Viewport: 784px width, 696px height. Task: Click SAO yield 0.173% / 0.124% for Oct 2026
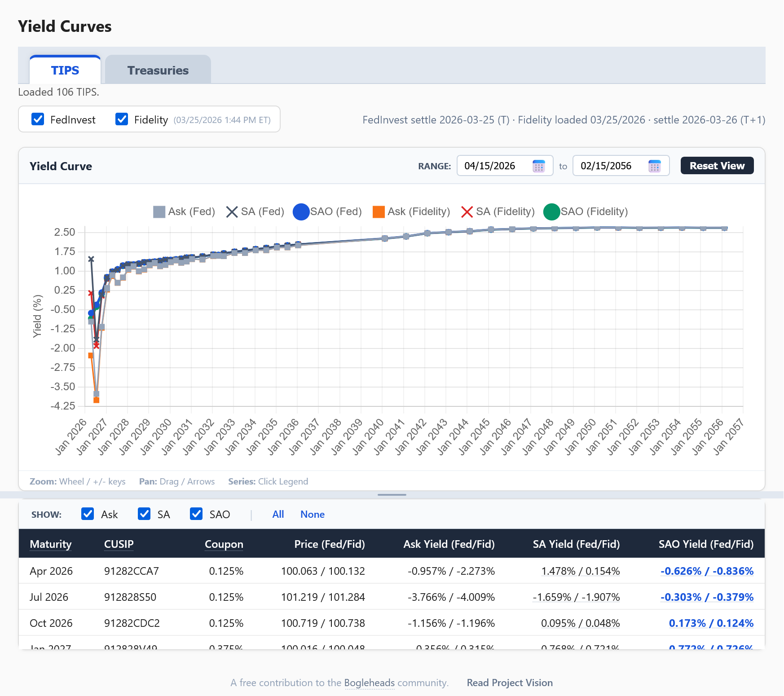(x=711, y=623)
